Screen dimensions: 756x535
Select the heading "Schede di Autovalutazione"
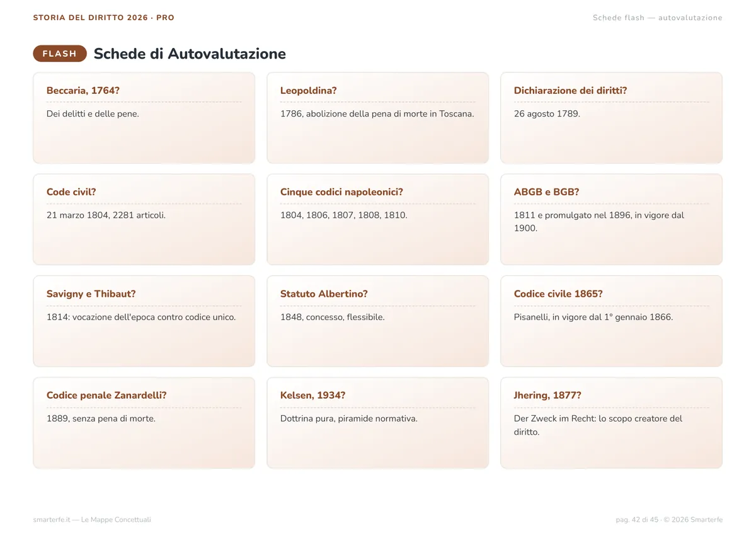pyautogui.click(x=190, y=54)
